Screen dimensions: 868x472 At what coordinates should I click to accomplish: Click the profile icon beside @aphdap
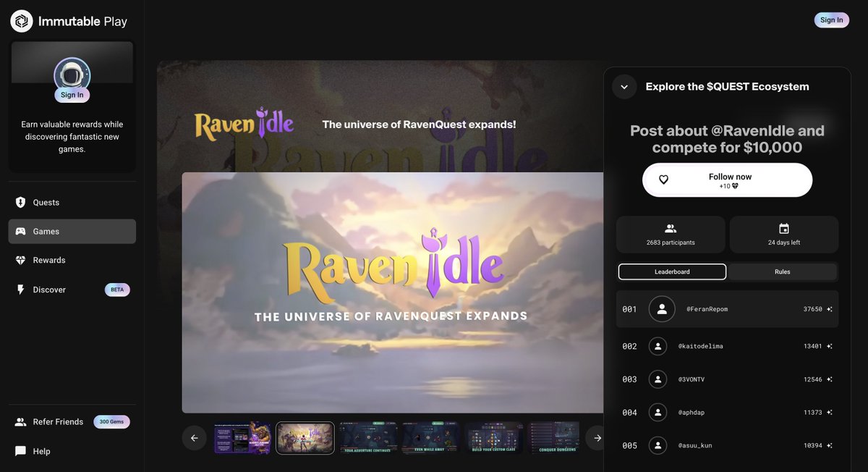(x=658, y=413)
